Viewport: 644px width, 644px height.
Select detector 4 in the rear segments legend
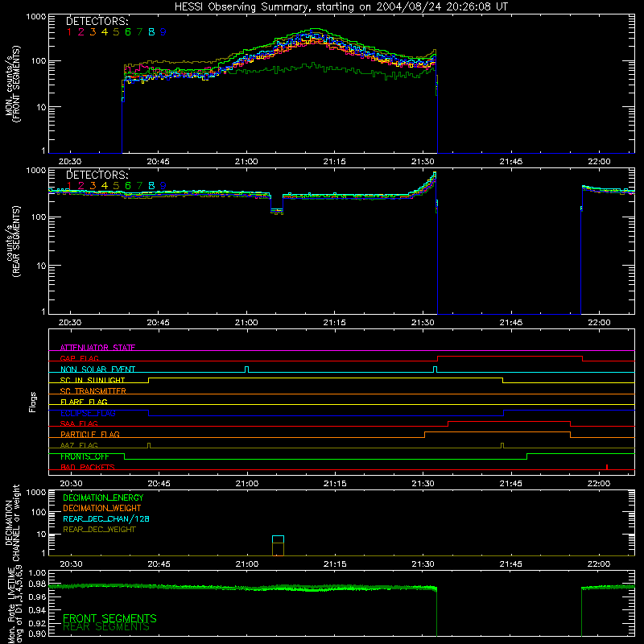[x=105, y=186]
